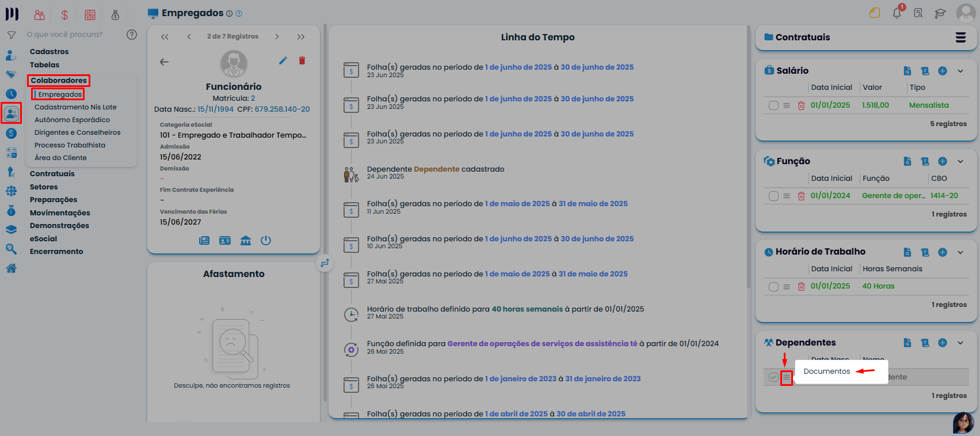Add a new Salário record
Image resolution: width=980 pixels, height=436 pixels.
click(943, 71)
